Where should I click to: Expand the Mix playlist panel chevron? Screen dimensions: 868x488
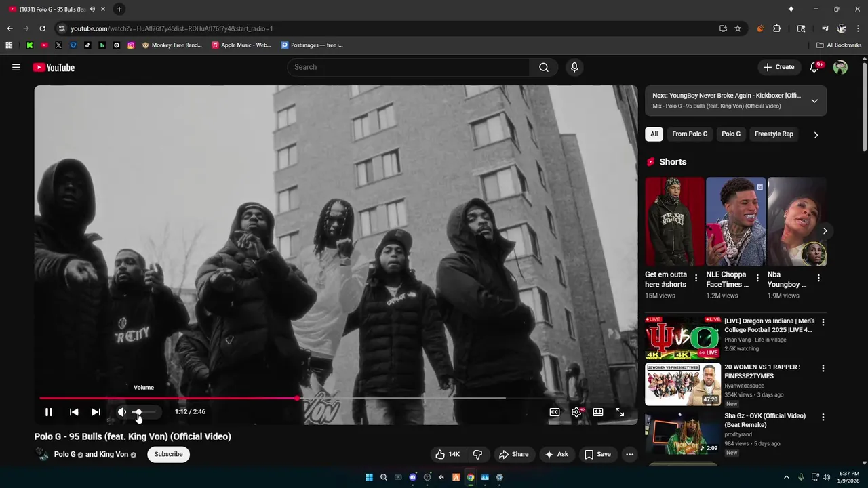click(814, 100)
